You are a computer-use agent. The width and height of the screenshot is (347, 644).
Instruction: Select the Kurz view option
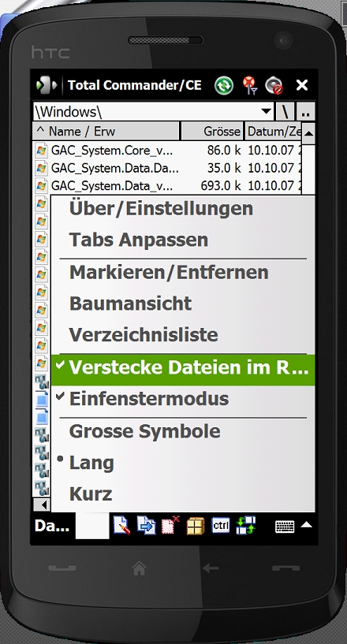click(183, 494)
